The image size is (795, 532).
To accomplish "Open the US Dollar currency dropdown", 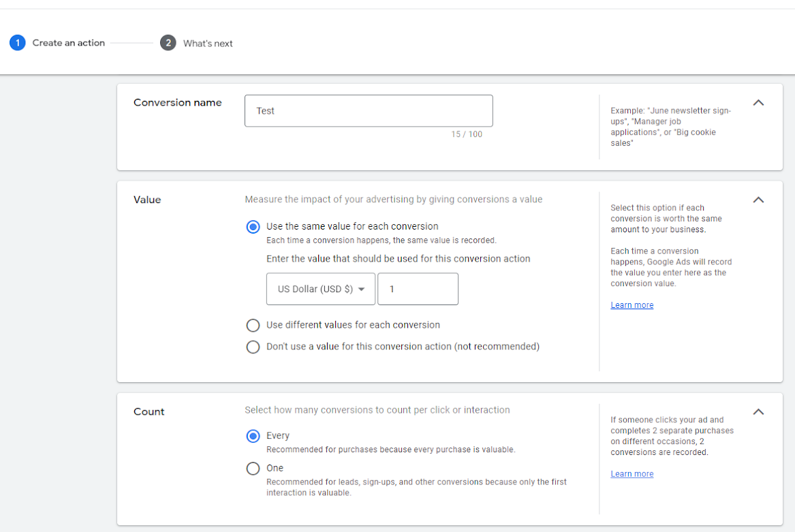I will pos(320,290).
